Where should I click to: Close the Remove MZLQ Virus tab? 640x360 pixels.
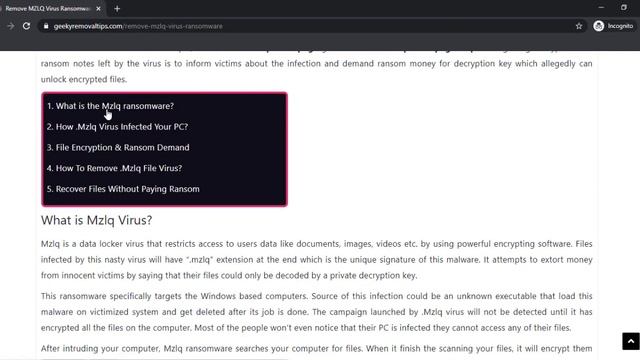(x=98, y=9)
